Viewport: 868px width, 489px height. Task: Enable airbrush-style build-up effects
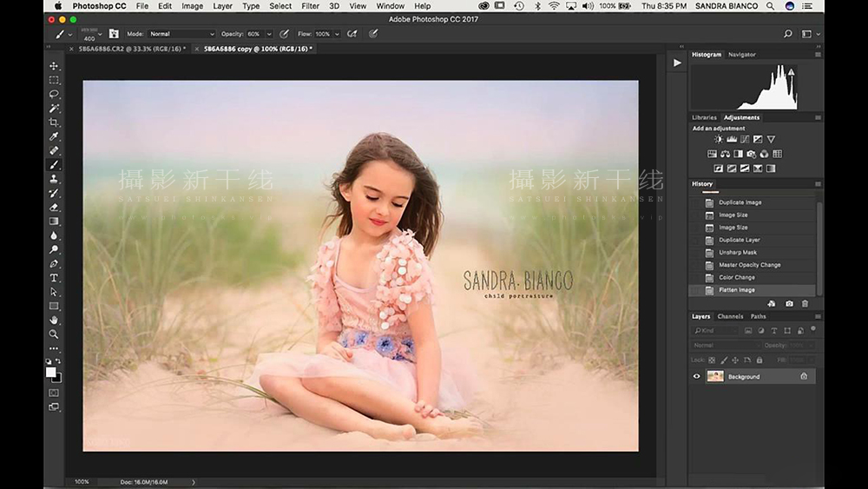(x=352, y=34)
